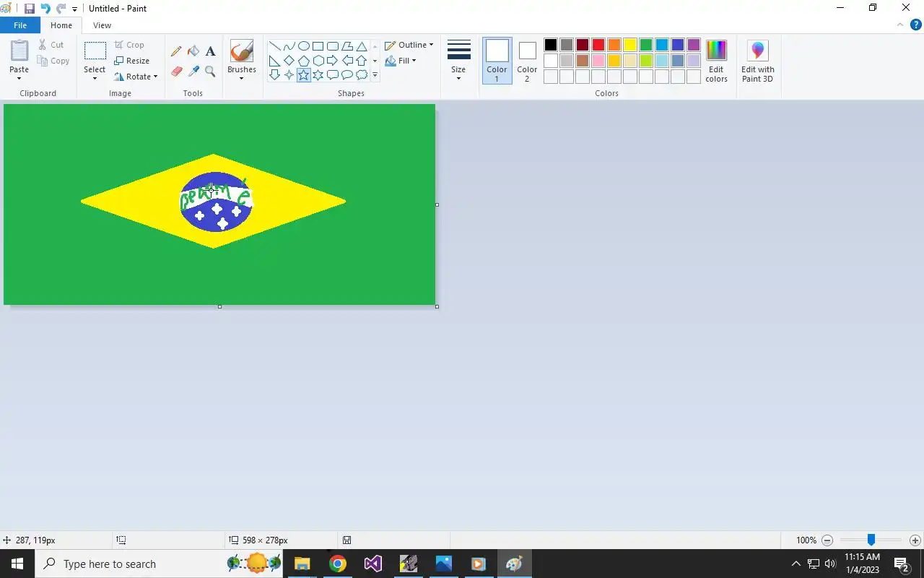Pick the red color swatch
This screenshot has height=578, width=924.
tap(598, 45)
